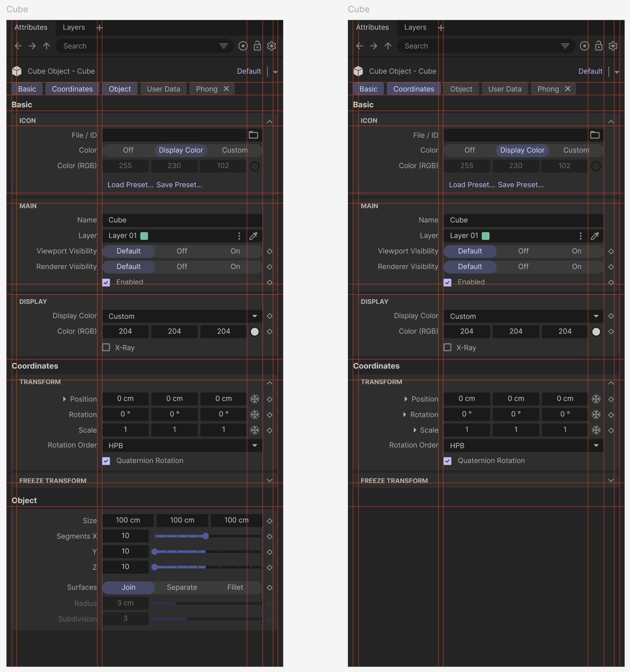This screenshot has width=630, height=672.
Task: Click Search field in left panel
Action: tap(144, 46)
